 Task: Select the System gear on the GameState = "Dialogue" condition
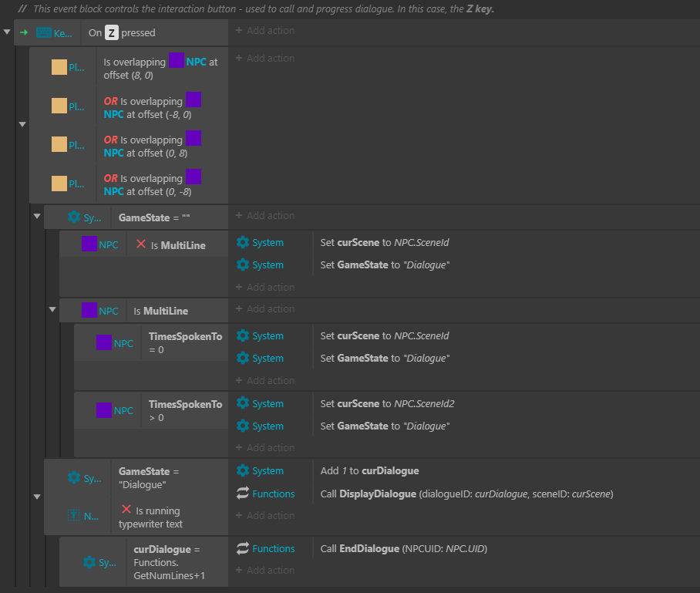pyautogui.click(x=74, y=477)
